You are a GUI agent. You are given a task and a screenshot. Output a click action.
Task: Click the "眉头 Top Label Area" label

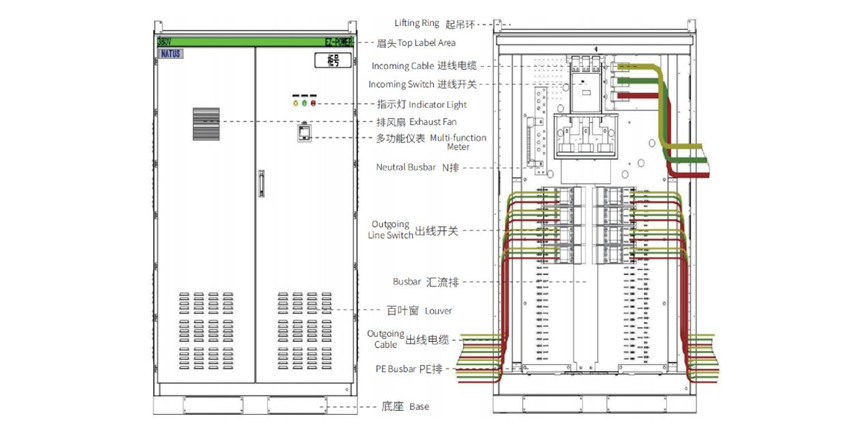coord(416,43)
